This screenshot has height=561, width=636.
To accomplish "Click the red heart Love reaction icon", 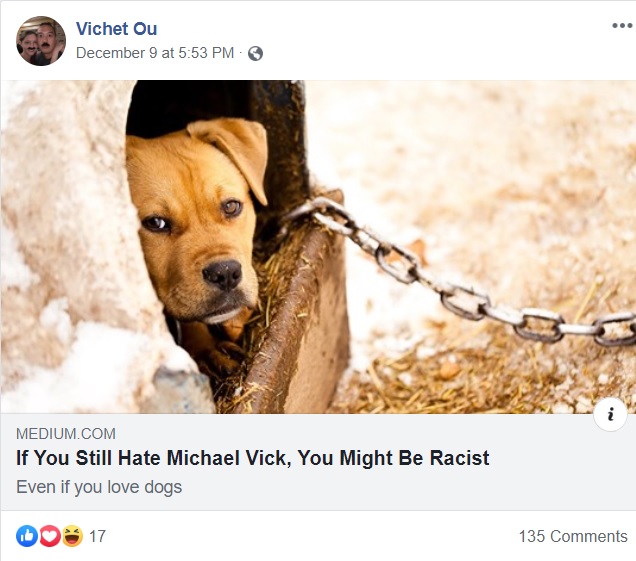I will pos(49,536).
